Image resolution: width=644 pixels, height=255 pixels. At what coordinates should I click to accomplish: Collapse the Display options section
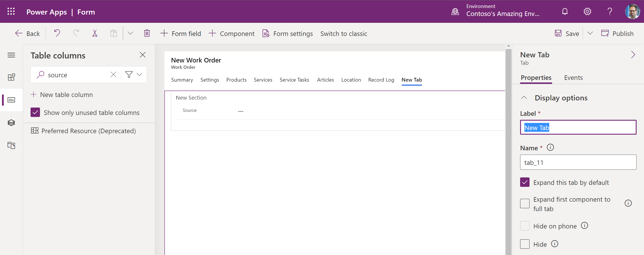click(524, 98)
